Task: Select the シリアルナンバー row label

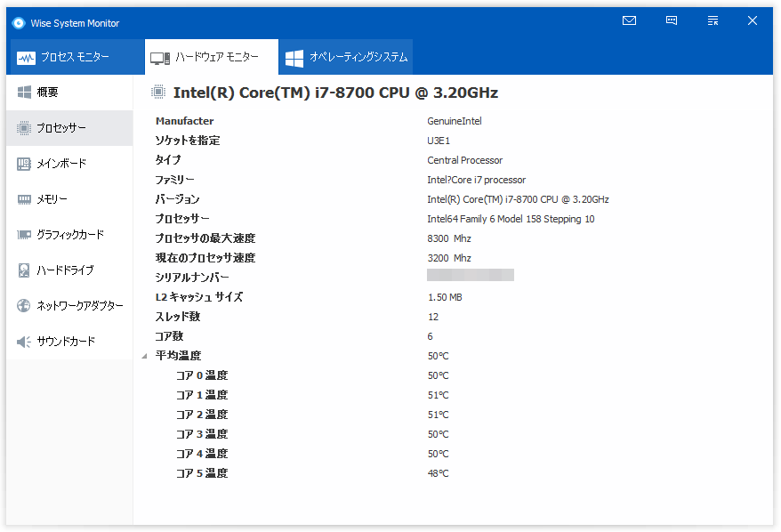Action: pyautogui.click(x=192, y=278)
